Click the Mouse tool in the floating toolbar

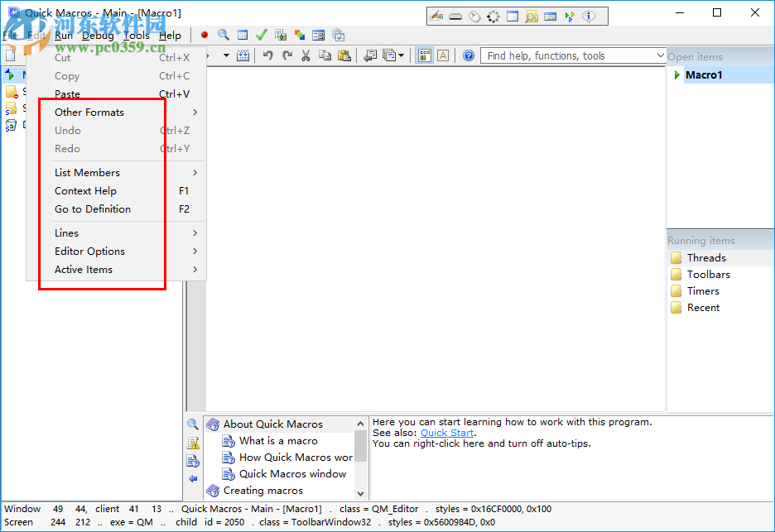point(474,17)
